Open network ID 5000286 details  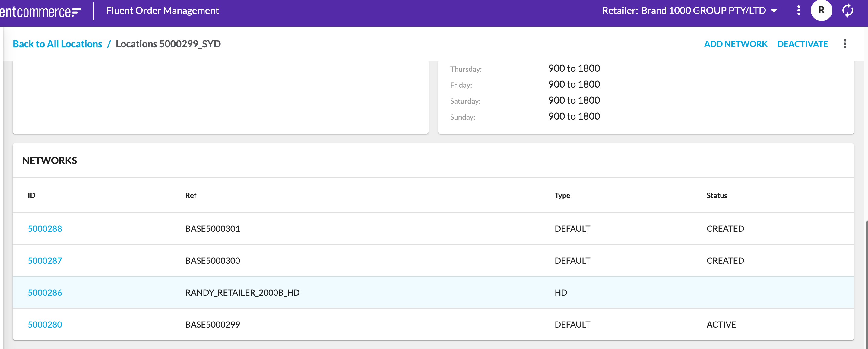[x=45, y=292]
